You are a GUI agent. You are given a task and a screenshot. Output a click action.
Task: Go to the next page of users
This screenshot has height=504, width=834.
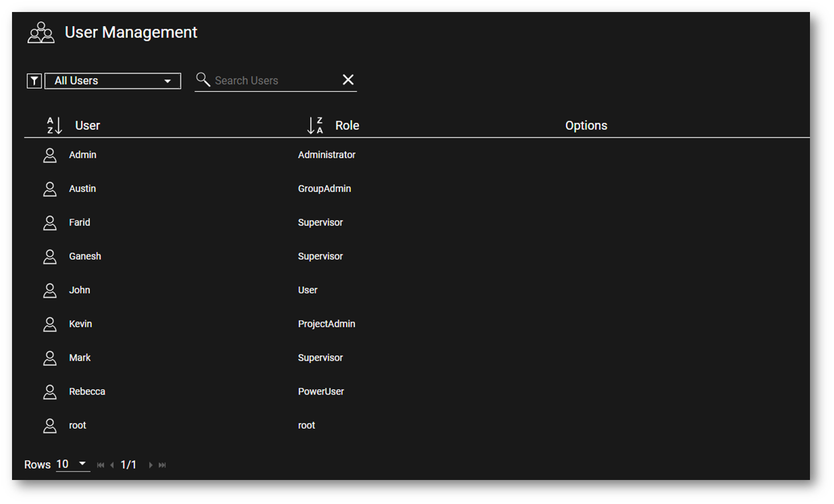coord(151,465)
